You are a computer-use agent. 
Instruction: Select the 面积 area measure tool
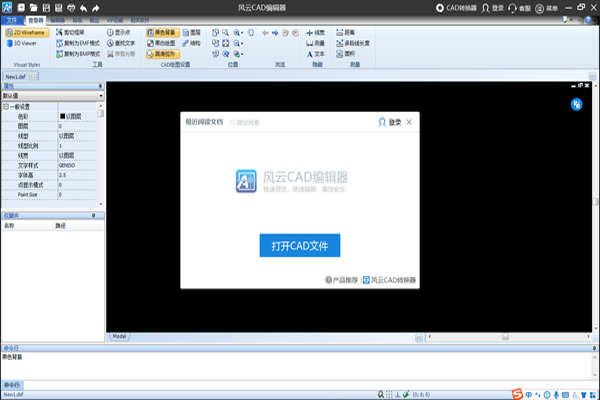345,54
